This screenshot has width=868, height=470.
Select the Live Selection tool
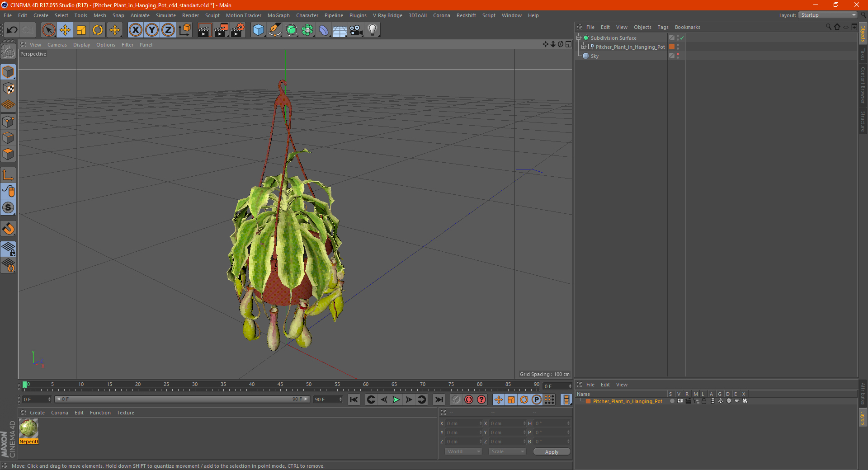[x=48, y=30]
